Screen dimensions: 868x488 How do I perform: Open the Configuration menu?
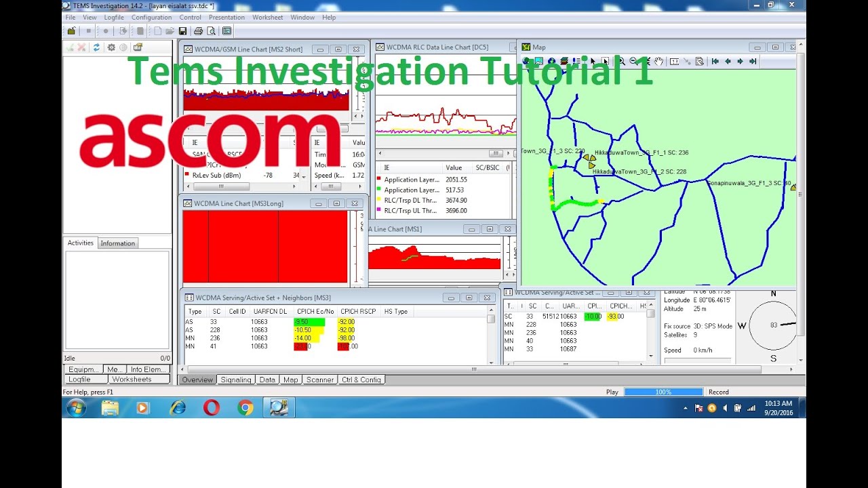click(x=151, y=17)
